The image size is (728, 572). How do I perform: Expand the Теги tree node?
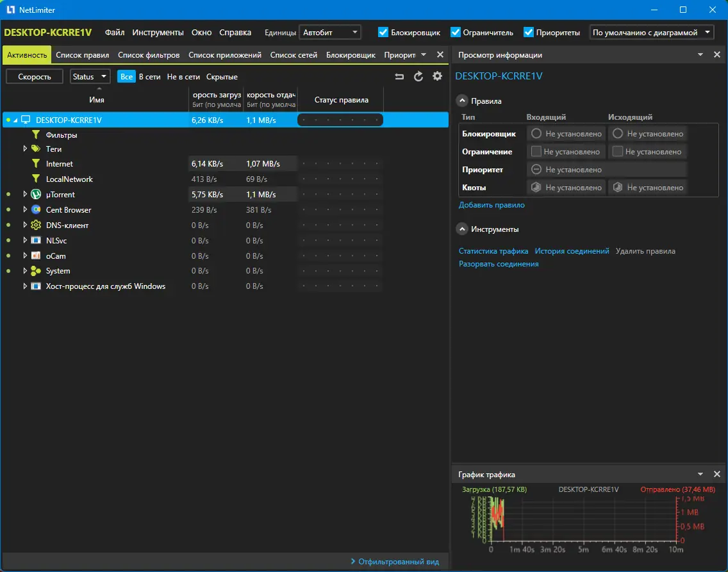[25, 149]
